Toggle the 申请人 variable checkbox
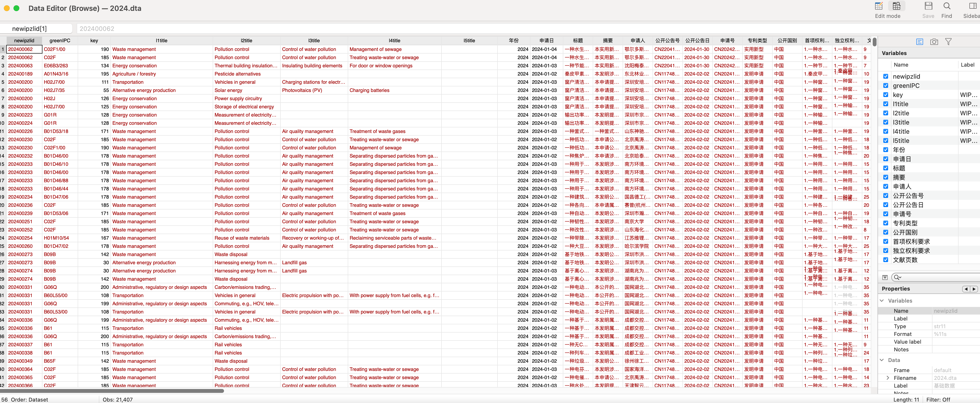980x403 pixels. point(886,187)
